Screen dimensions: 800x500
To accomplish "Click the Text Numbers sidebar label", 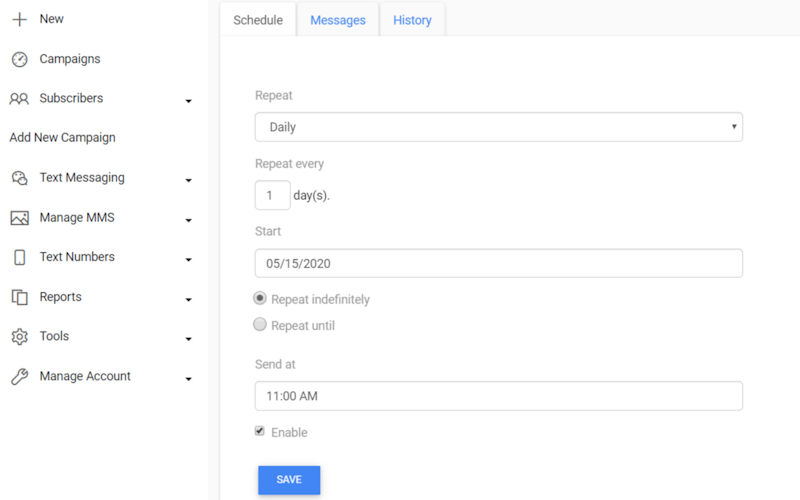I will pos(77,257).
